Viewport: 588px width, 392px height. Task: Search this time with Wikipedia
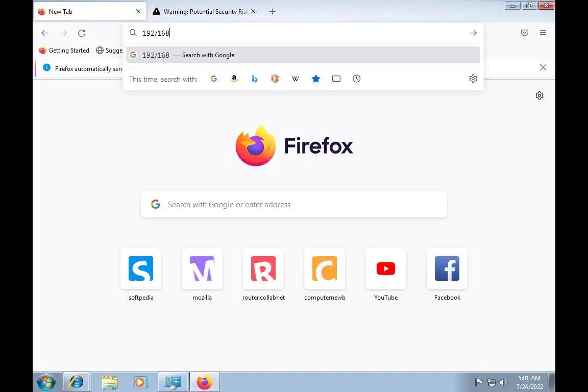coord(296,79)
